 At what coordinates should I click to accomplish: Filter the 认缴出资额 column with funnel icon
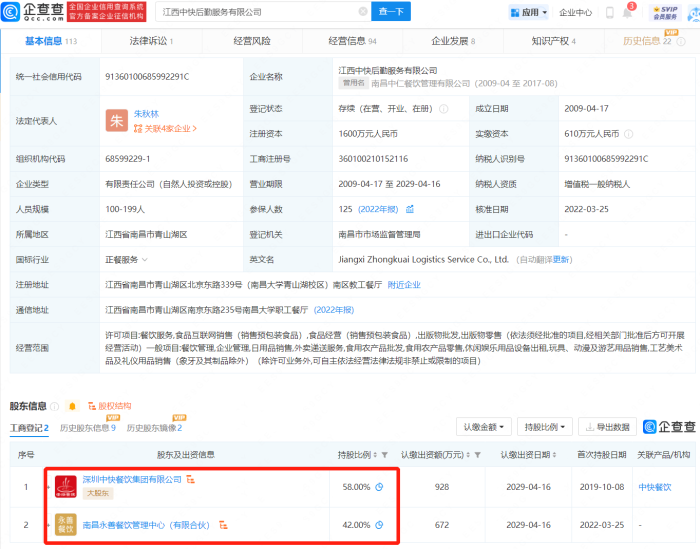pyautogui.click(x=478, y=455)
